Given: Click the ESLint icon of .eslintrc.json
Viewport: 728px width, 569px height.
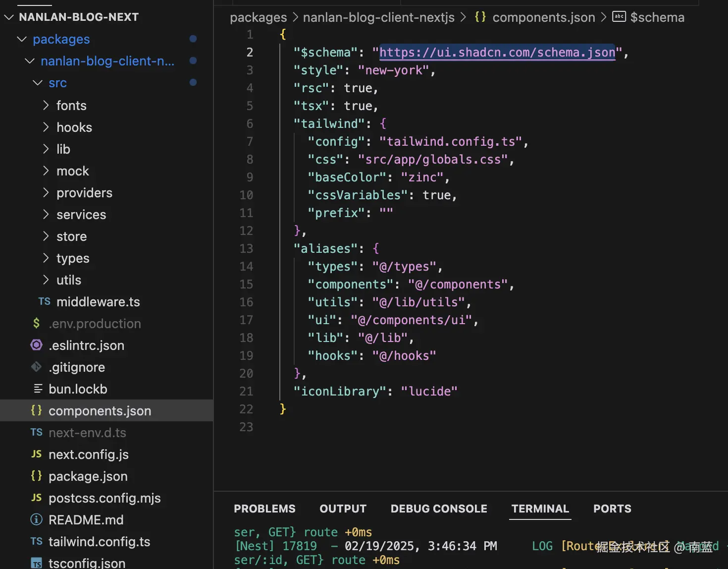Looking at the screenshot, I should [x=37, y=345].
